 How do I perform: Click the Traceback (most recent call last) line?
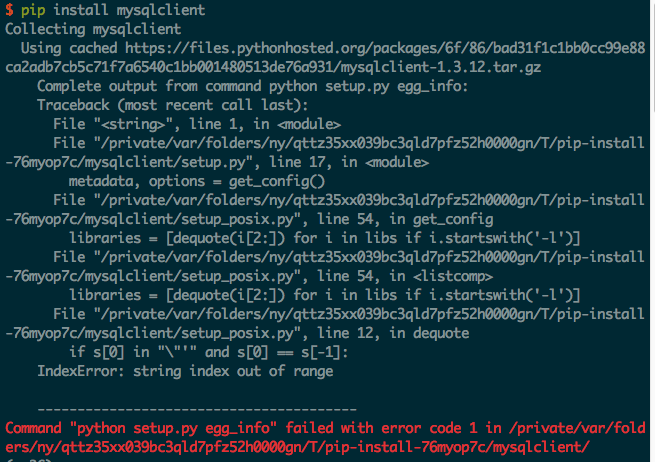(173, 105)
